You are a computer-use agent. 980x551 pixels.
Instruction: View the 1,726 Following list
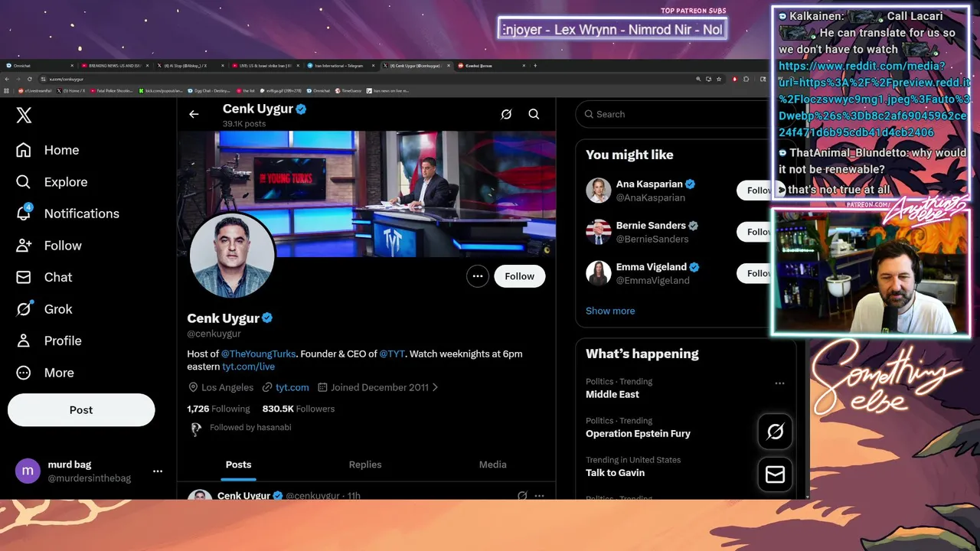click(x=218, y=409)
